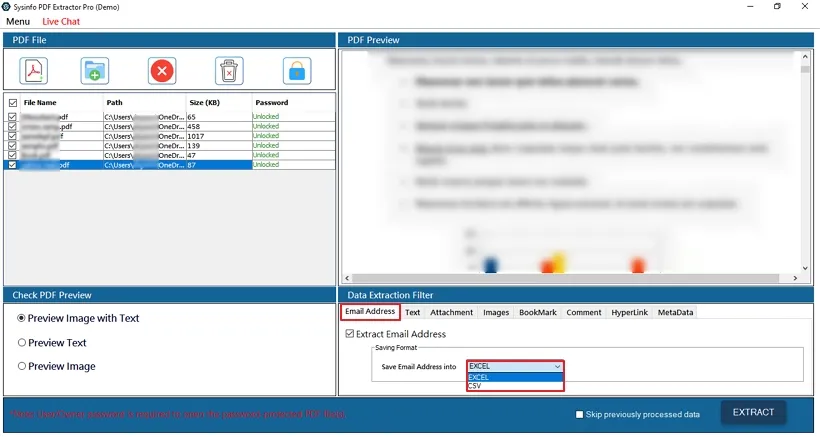Click preview scrollbar down arrow
The height and width of the screenshot is (437, 820).
click(805, 268)
